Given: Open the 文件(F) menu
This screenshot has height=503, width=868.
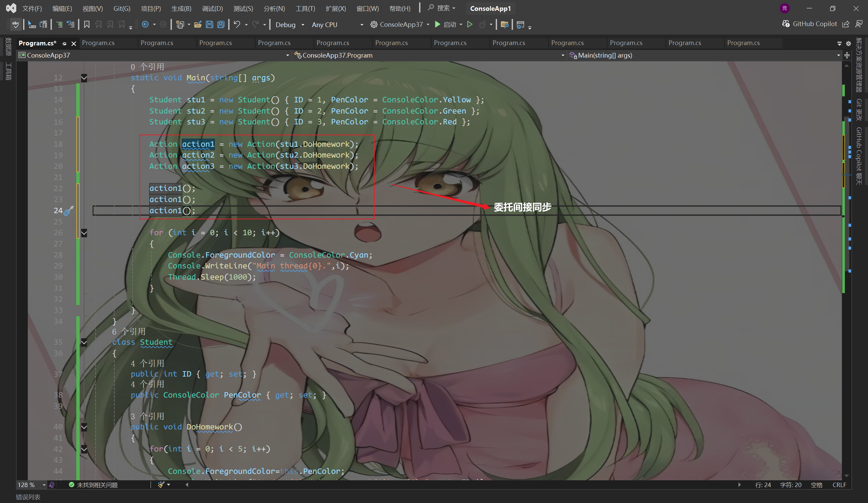Looking at the screenshot, I should coord(32,8).
